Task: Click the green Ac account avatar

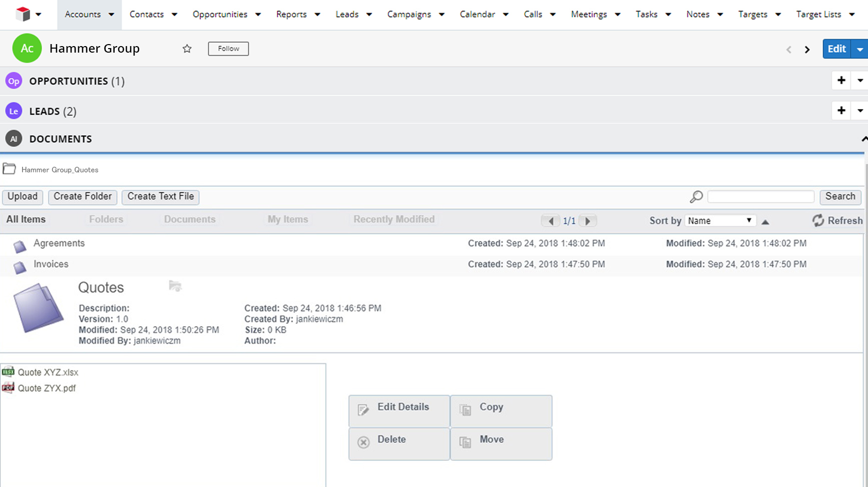Action: [x=27, y=48]
